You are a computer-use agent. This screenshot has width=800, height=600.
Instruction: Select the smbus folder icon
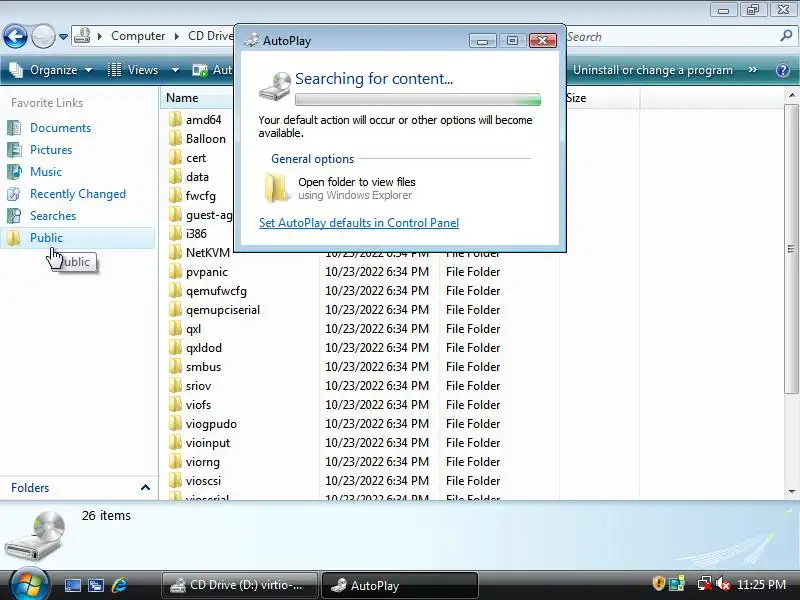point(175,366)
